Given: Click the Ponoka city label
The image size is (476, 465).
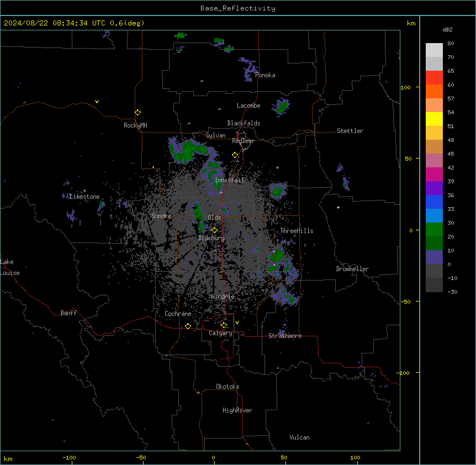Looking at the screenshot, I should coord(265,75).
